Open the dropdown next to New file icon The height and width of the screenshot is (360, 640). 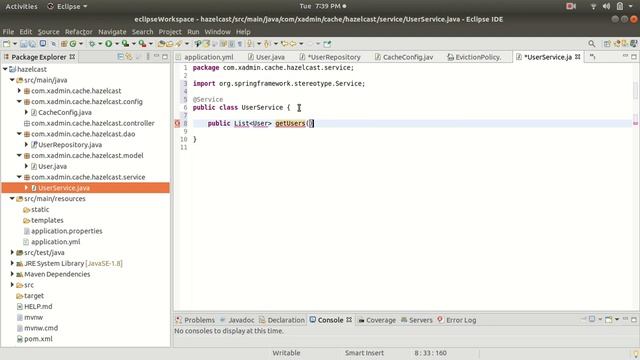pos(15,44)
